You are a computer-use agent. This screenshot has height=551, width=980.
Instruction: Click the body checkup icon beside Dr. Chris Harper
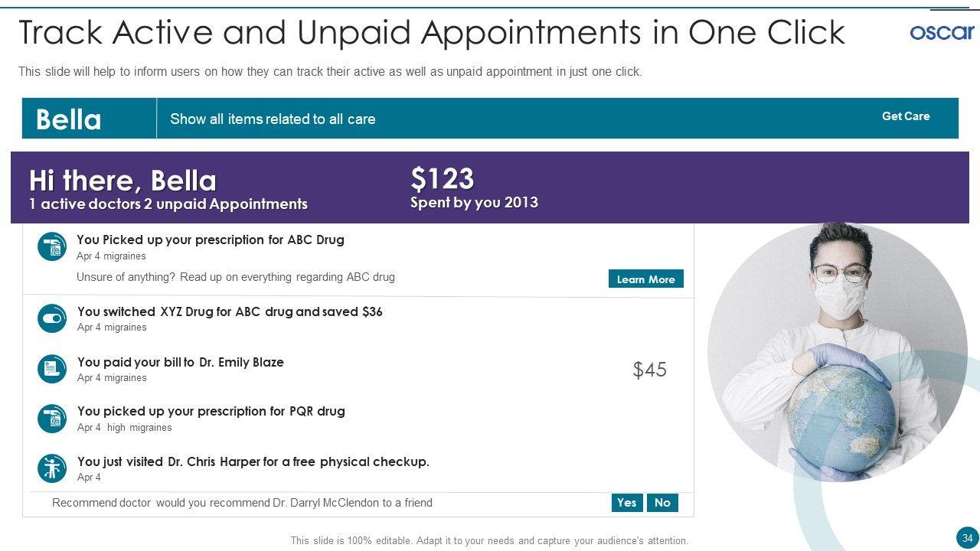coord(52,468)
